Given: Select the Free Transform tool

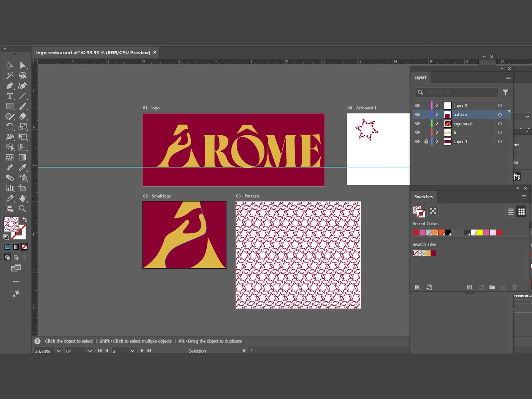Looking at the screenshot, I should pyautogui.click(x=23, y=137).
